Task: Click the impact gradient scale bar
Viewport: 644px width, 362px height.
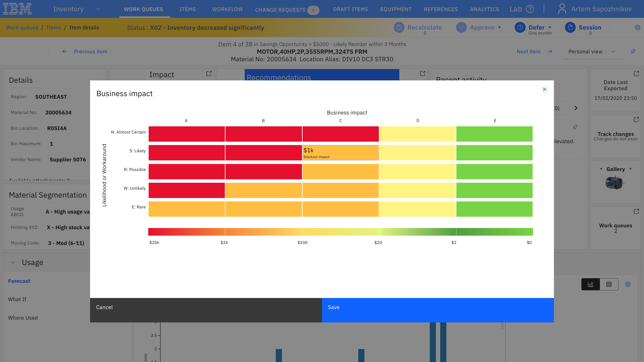Action: click(x=341, y=232)
